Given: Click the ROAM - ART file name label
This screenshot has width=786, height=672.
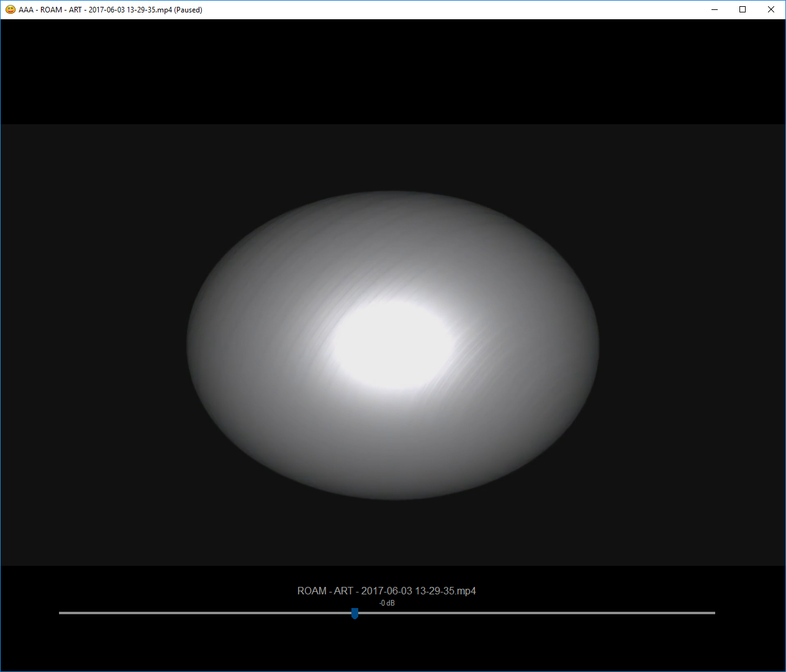Looking at the screenshot, I should (x=386, y=591).
